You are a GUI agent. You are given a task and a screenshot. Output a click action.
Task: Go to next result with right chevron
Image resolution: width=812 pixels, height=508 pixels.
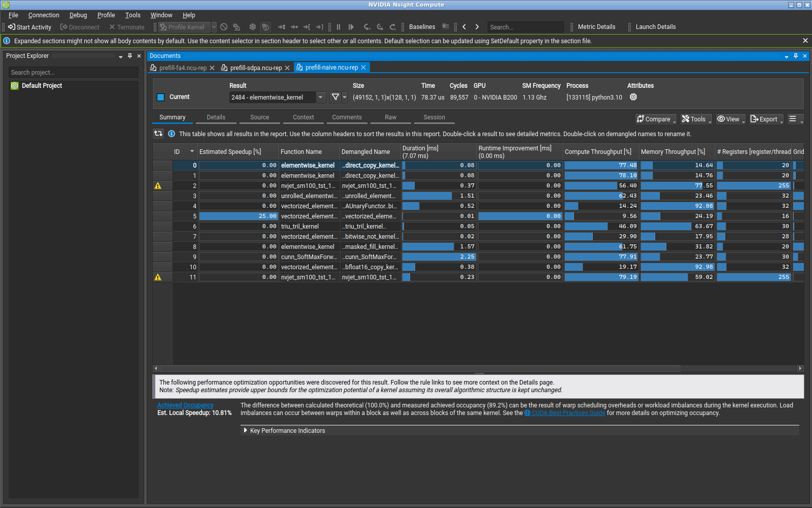click(x=477, y=27)
